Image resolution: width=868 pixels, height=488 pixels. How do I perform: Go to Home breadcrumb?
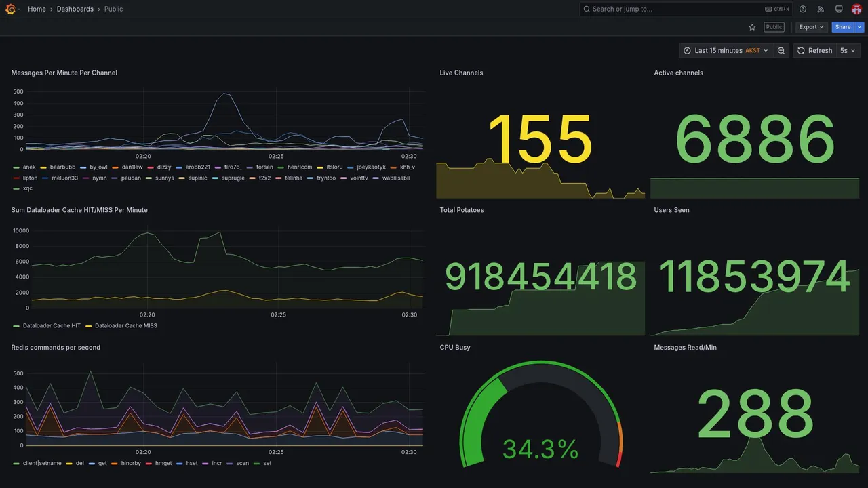tap(37, 9)
